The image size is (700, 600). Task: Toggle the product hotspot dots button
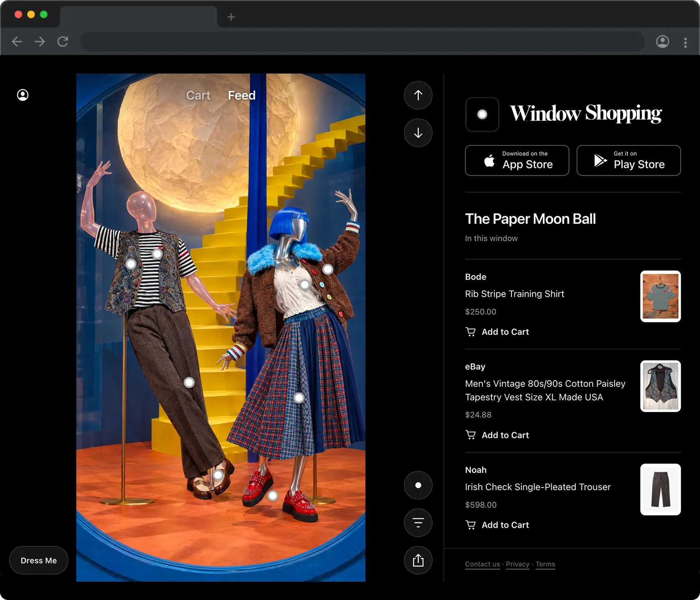pos(418,485)
